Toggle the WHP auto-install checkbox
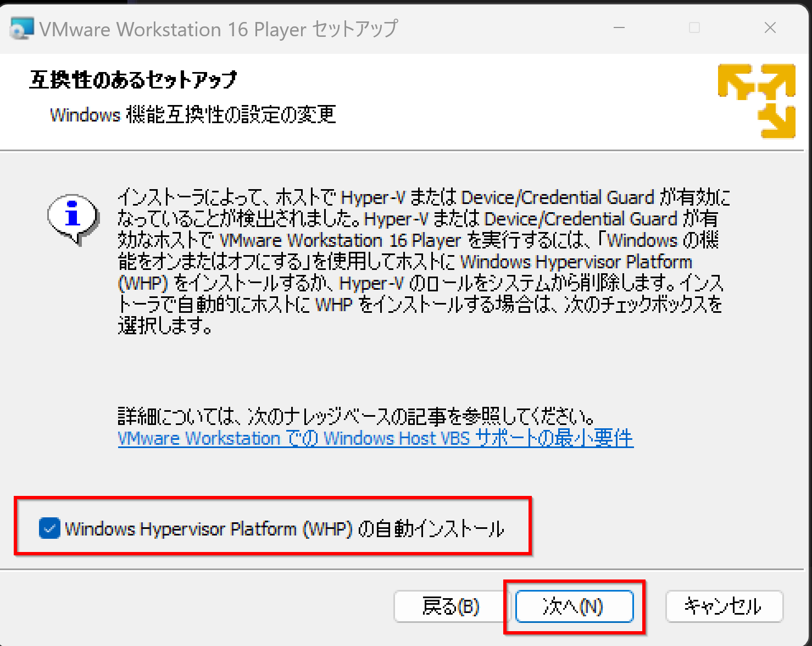The height and width of the screenshot is (646, 812). (x=49, y=528)
